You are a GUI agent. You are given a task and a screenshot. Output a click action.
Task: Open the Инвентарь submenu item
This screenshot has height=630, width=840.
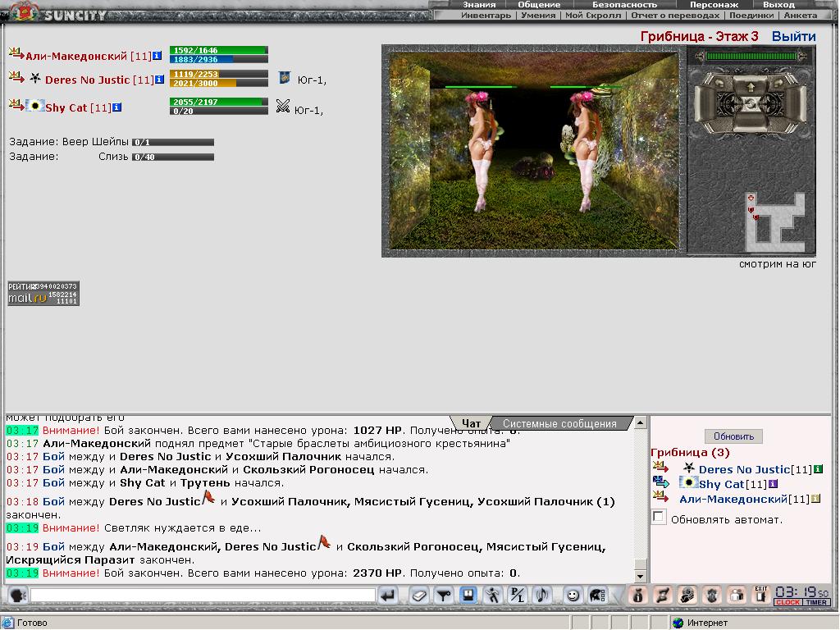pos(486,16)
